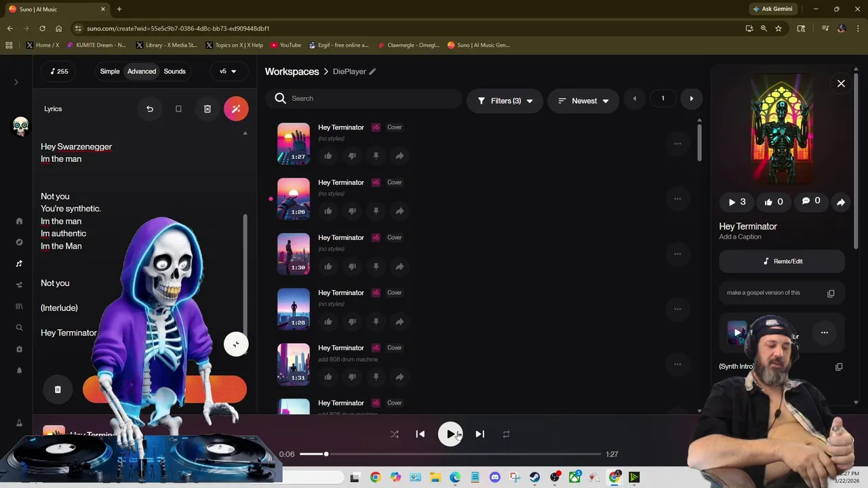Open the Library icon in the left sidebar
Image resolution: width=868 pixels, height=488 pixels.
(x=19, y=306)
